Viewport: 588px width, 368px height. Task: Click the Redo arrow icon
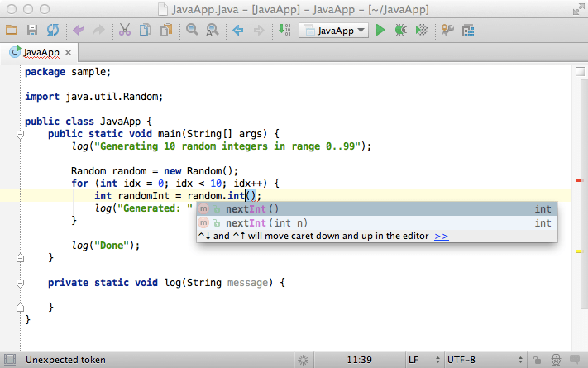[98, 30]
